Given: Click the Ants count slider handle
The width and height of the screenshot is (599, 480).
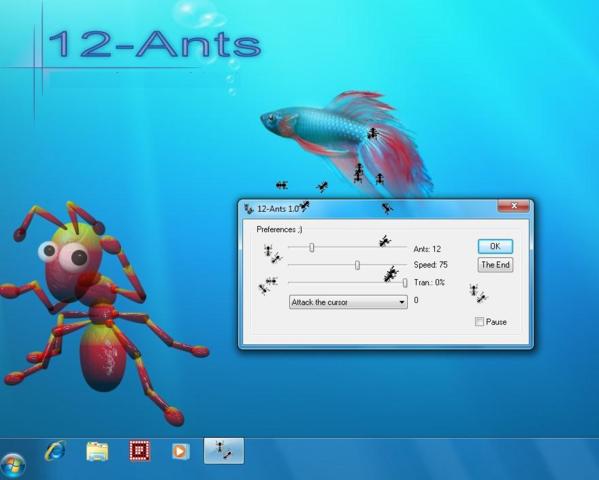Looking at the screenshot, I should (312, 248).
